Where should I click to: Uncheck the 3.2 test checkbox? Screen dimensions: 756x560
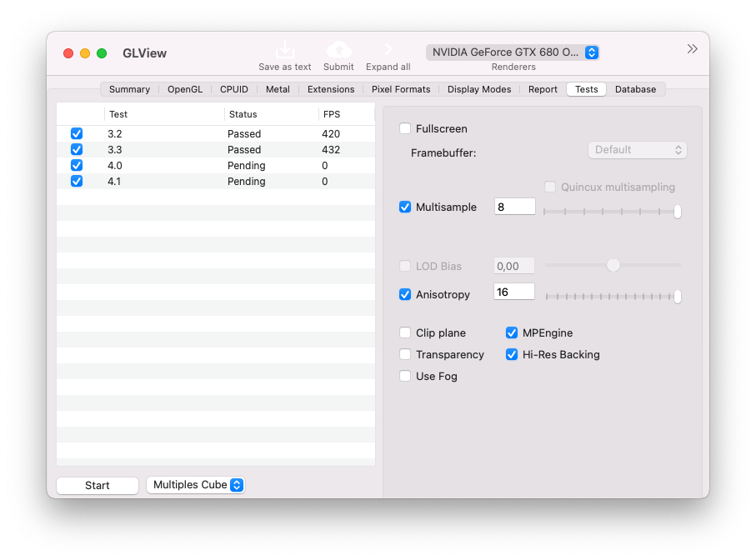[76, 133]
